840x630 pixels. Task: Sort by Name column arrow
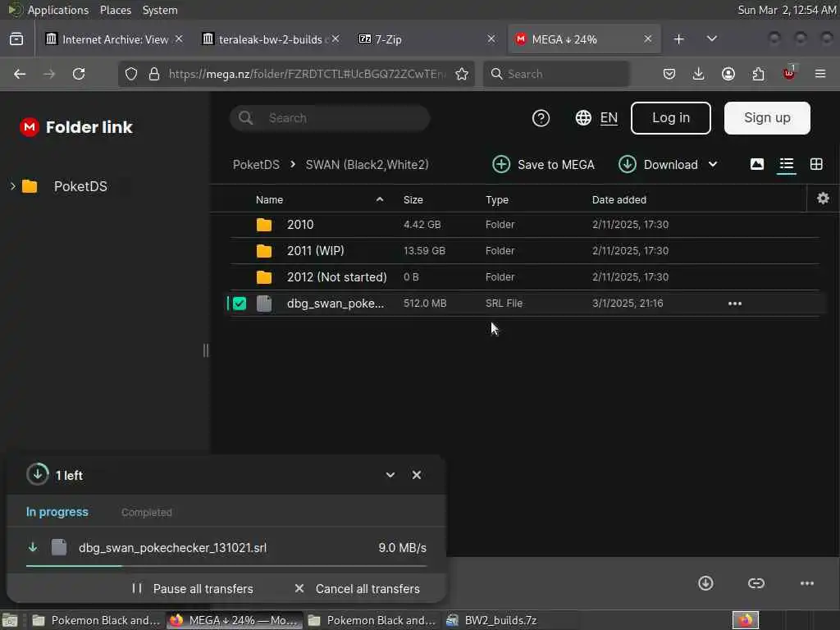pos(380,199)
